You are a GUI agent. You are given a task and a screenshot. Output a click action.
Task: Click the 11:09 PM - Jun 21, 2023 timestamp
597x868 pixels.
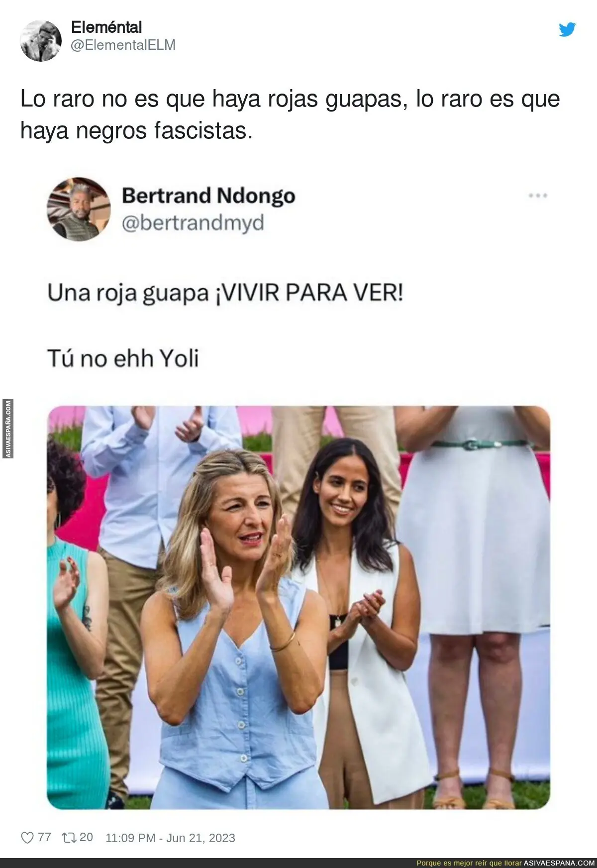click(x=170, y=838)
